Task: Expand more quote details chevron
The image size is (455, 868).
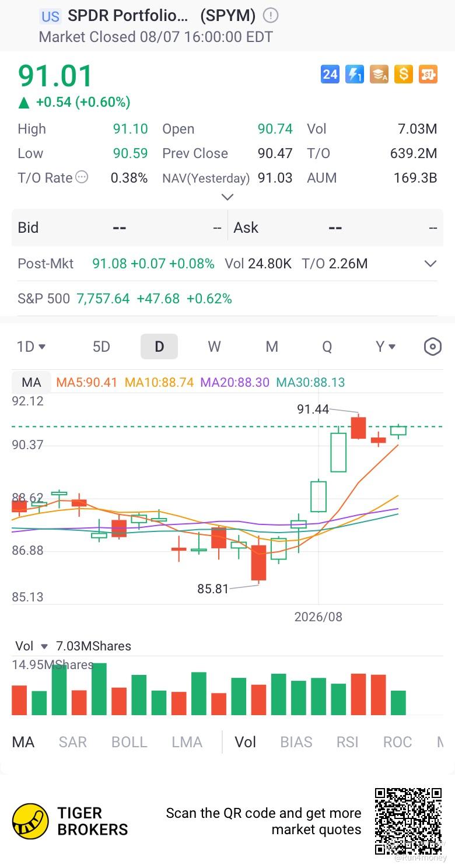Action: click(x=228, y=197)
